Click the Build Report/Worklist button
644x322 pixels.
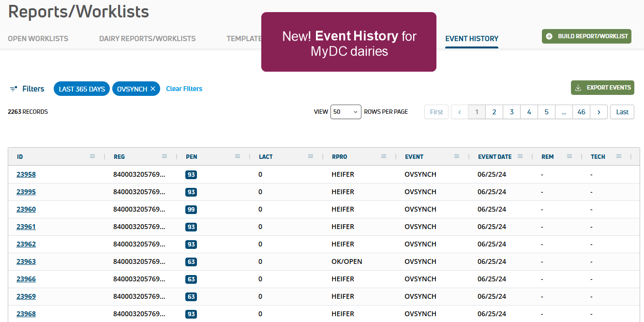(586, 36)
